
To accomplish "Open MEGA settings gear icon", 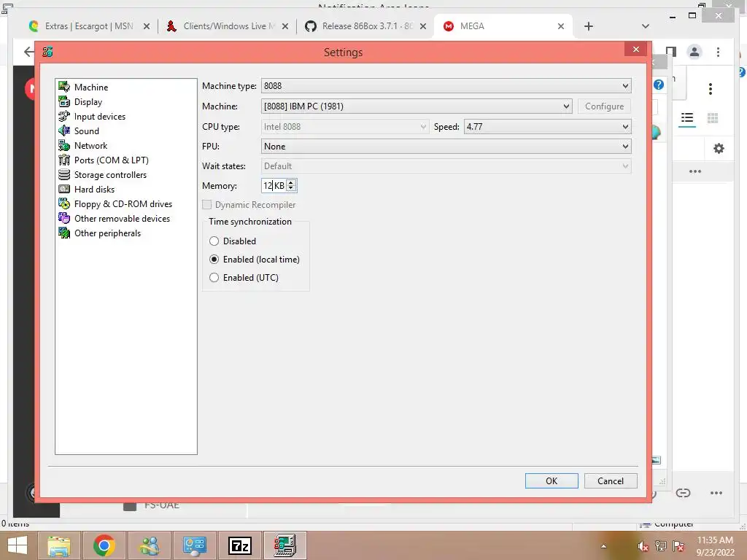I will (x=719, y=149).
